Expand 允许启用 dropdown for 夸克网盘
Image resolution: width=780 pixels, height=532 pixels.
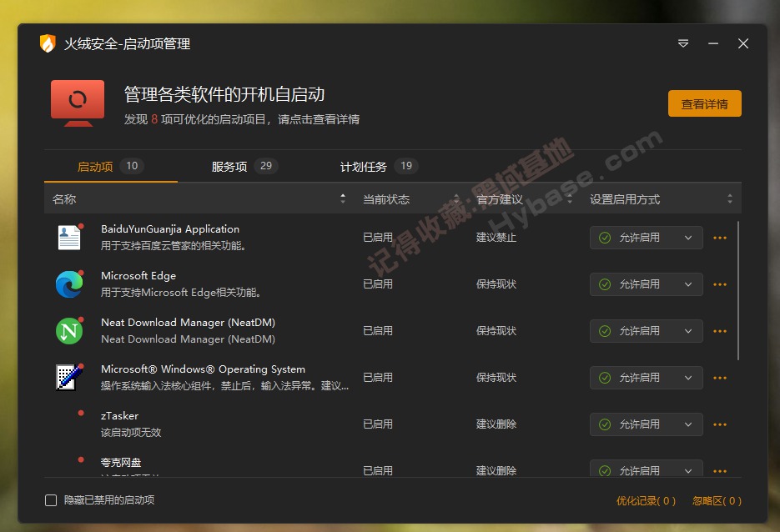tap(647, 469)
